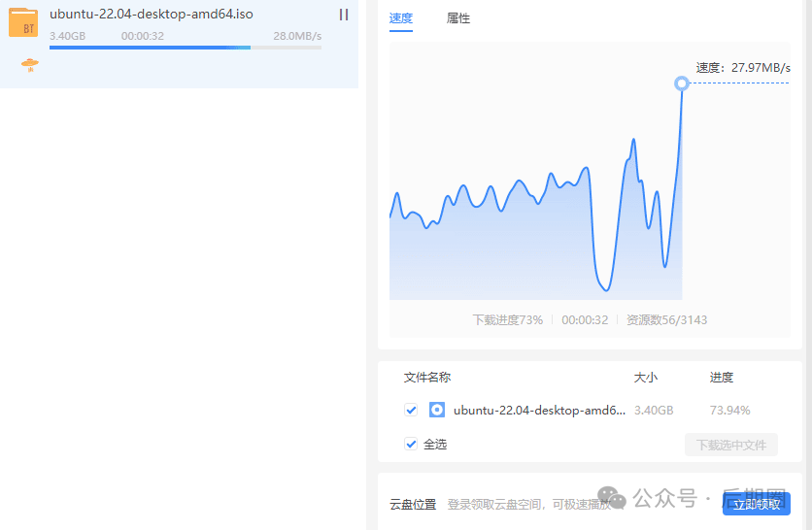Screen dimensions: 812x530
Task: Click the 00:00:32 time in task row
Action: tap(143, 36)
